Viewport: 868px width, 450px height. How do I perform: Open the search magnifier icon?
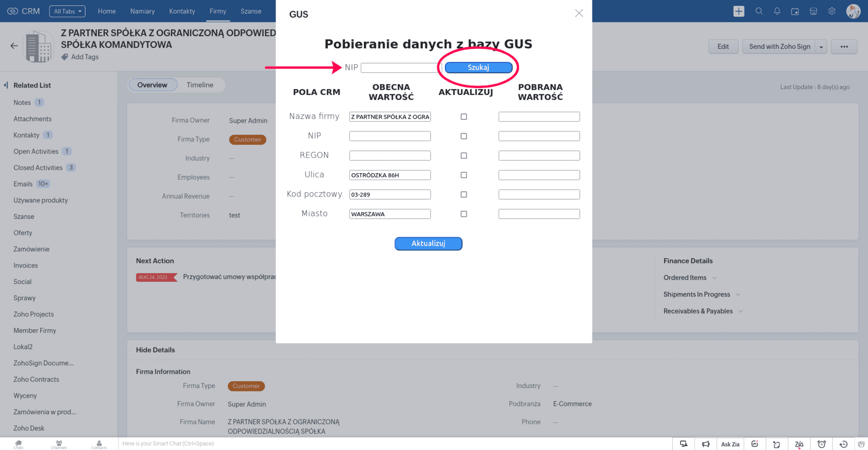pos(759,11)
